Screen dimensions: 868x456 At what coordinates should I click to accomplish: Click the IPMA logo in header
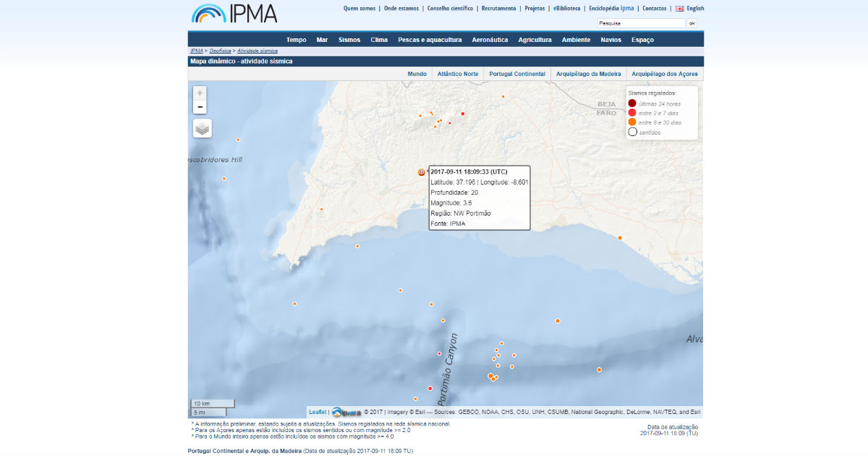coord(234,14)
